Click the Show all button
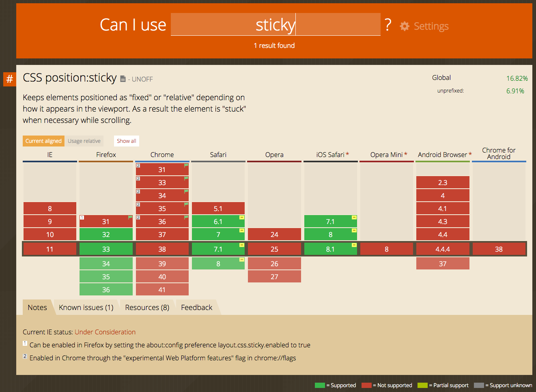Screen dimensions: 536x392 127,141
